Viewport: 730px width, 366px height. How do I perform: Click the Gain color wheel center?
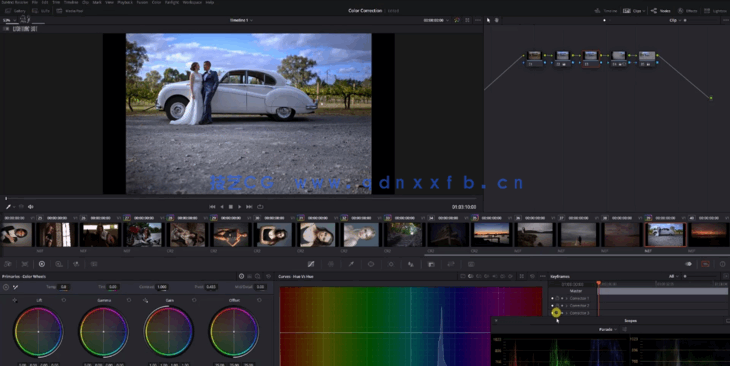[169, 332]
